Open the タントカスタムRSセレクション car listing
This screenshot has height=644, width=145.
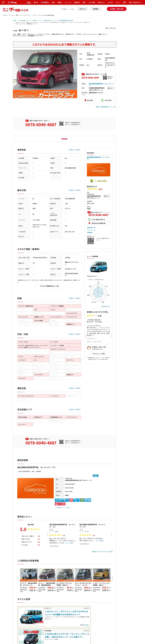(84, 580)
